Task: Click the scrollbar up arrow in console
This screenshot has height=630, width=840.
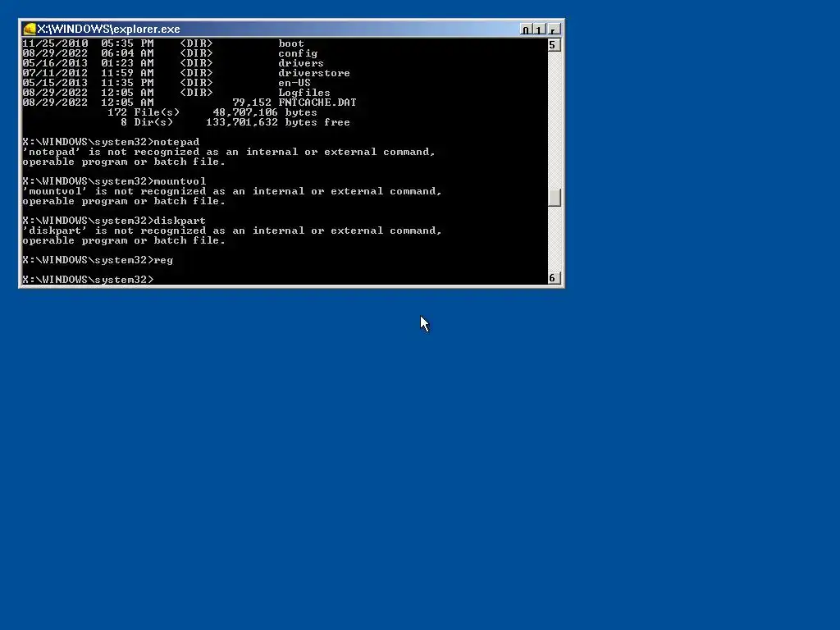Action: pyautogui.click(x=554, y=45)
